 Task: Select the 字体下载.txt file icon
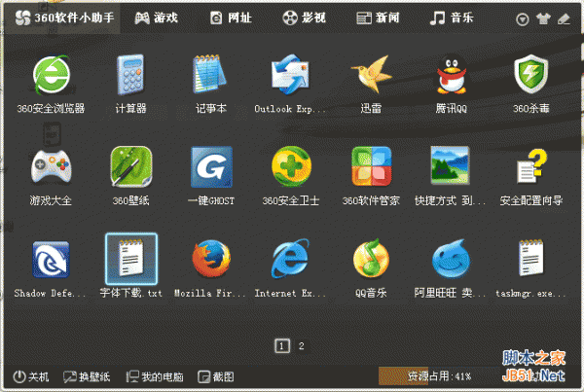131,259
